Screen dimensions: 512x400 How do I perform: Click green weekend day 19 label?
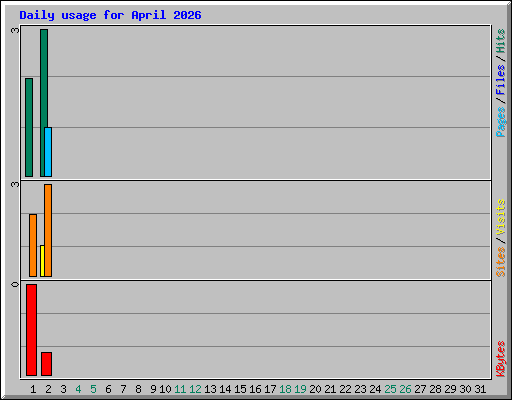(300, 389)
